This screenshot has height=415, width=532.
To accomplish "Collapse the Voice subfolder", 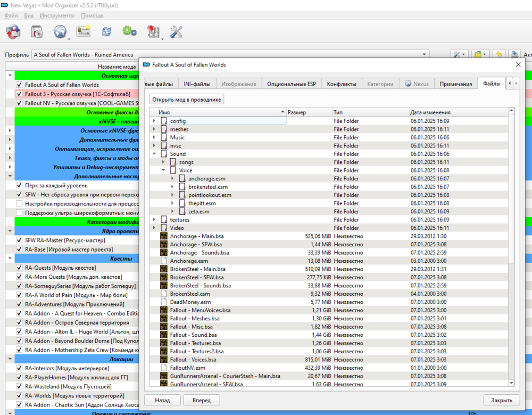I will click(163, 170).
